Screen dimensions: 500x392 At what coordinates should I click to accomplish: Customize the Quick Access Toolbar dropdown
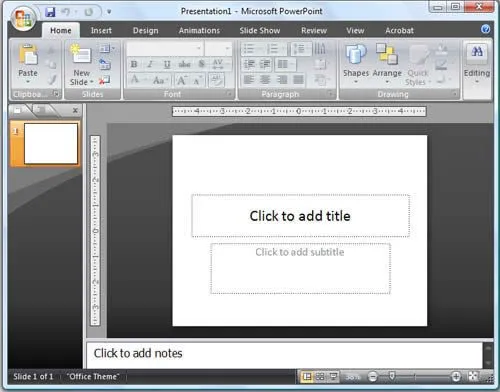[109, 12]
